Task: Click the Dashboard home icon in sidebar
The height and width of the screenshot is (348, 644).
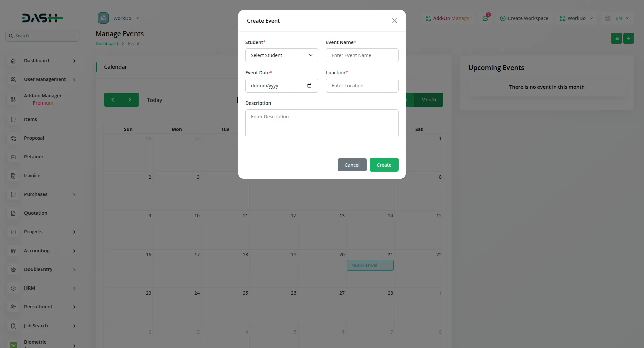Action: click(13, 61)
